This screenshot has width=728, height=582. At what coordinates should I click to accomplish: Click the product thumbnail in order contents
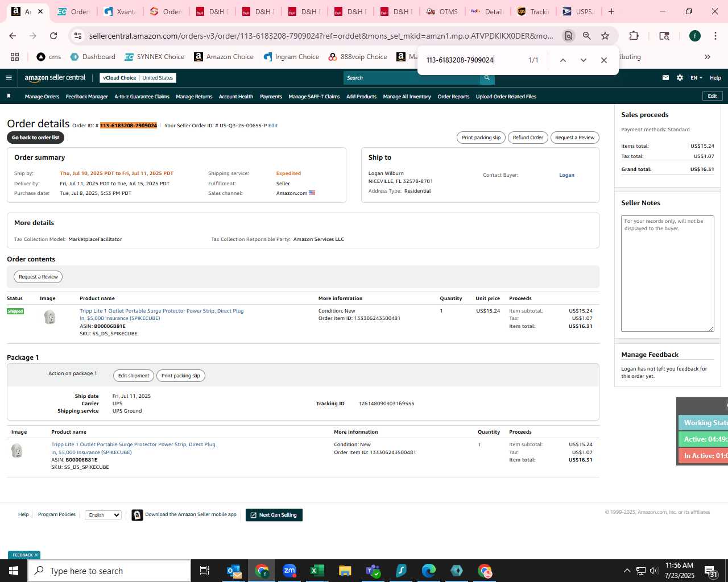(50, 317)
